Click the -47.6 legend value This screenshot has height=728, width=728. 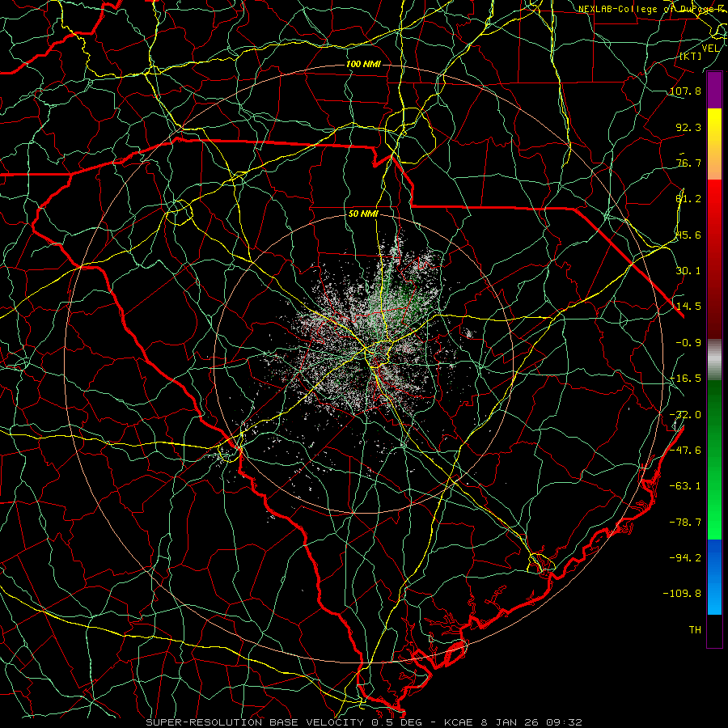pyautogui.click(x=685, y=451)
